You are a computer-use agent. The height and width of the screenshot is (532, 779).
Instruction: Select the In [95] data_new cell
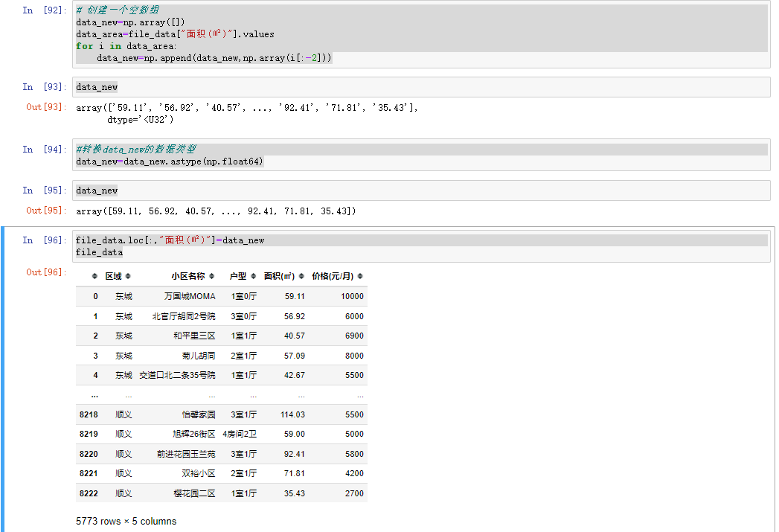point(421,190)
